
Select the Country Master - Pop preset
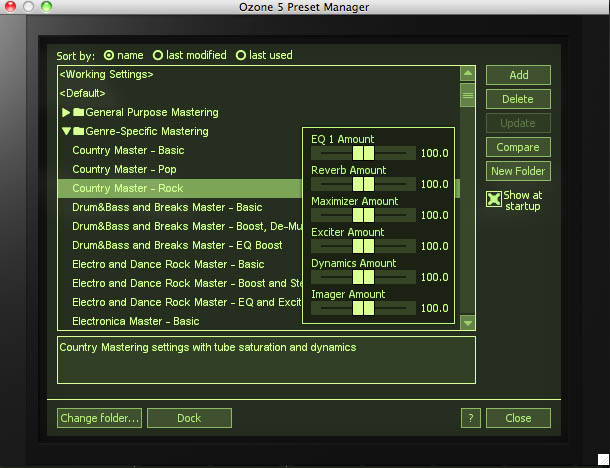pyautogui.click(x=124, y=169)
